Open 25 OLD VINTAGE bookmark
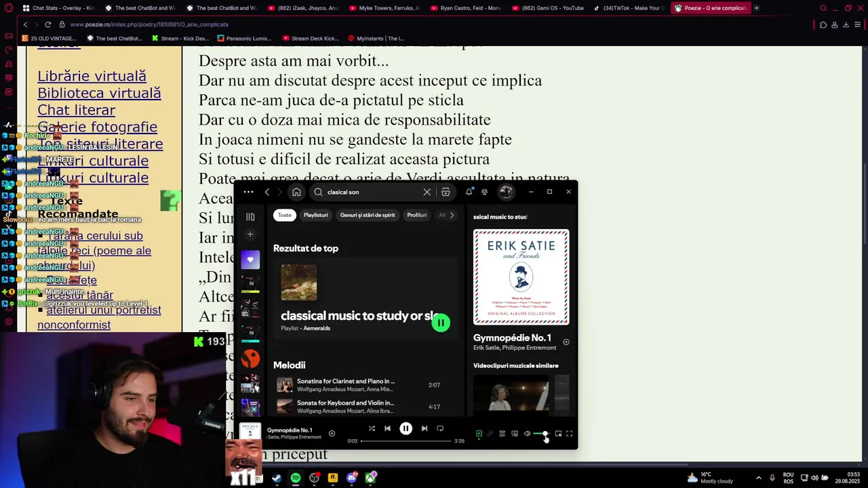The image size is (868, 488). tap(49, 39)
